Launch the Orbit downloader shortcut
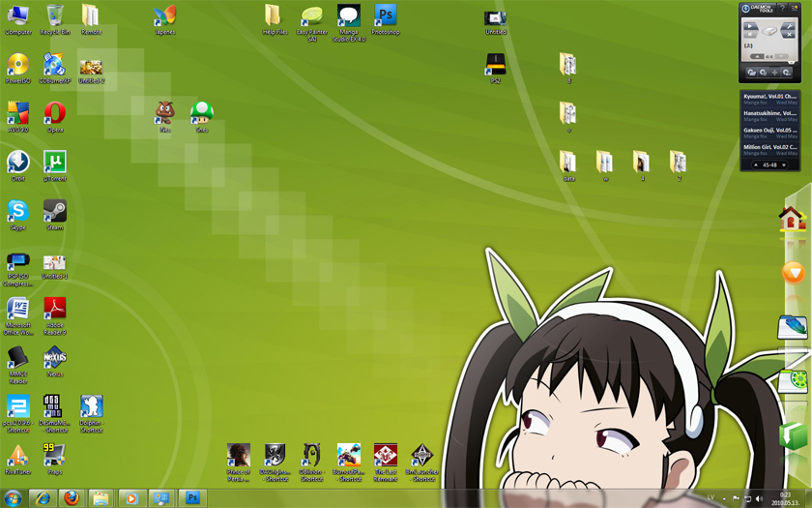 pos(18,165)
